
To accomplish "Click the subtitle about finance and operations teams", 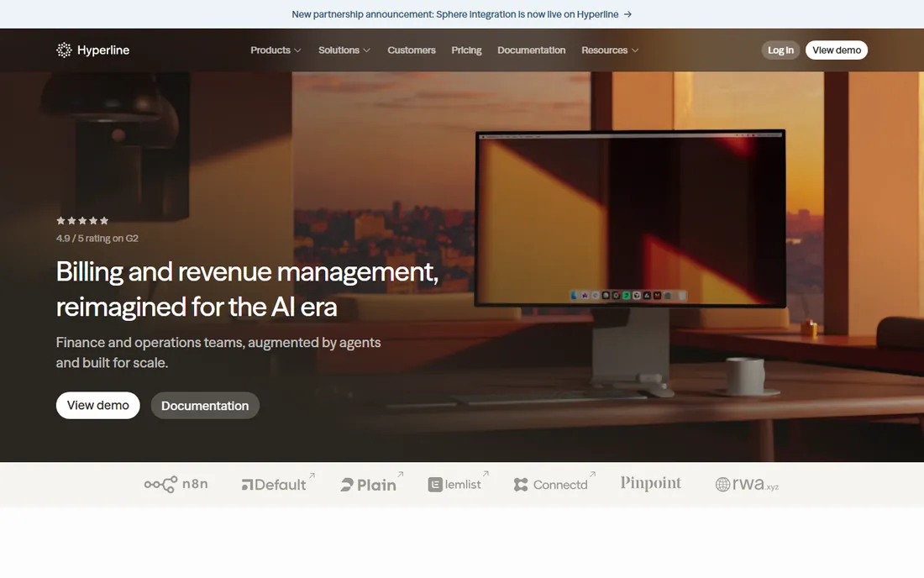I will pos(218,352).
